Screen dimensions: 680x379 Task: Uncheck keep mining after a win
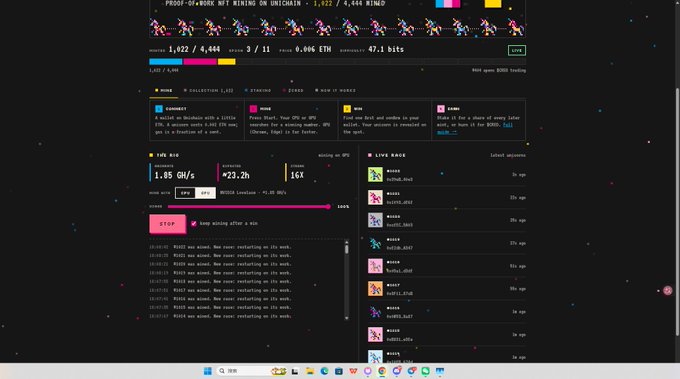[194, 223]
